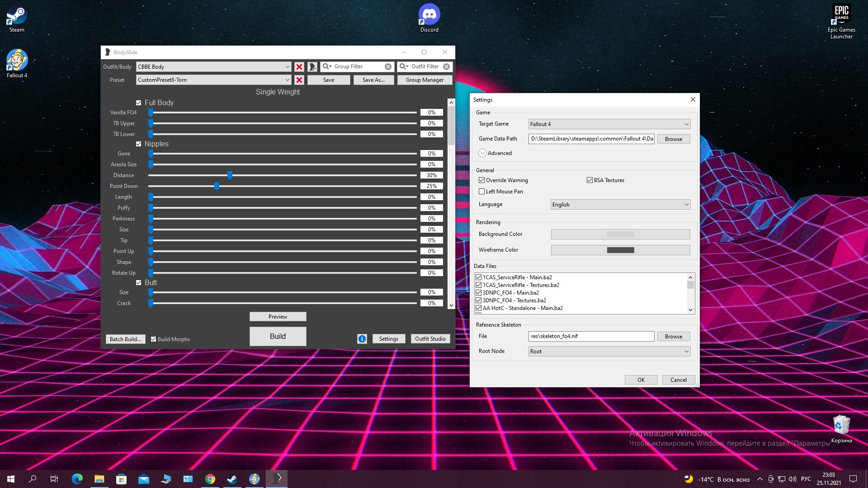Screen dimensions: 868x488
Task: Click the red X delete preset icon
Action: click(299, 80)
